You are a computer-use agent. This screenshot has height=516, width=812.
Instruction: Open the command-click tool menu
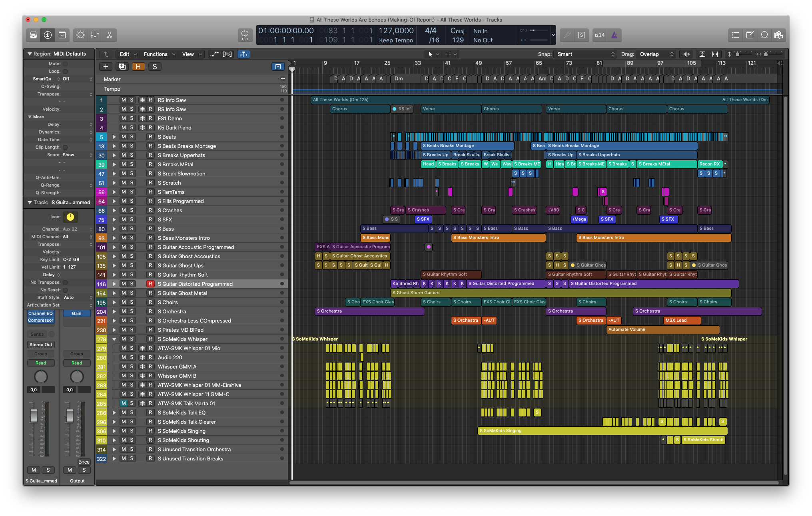(451, 54)
